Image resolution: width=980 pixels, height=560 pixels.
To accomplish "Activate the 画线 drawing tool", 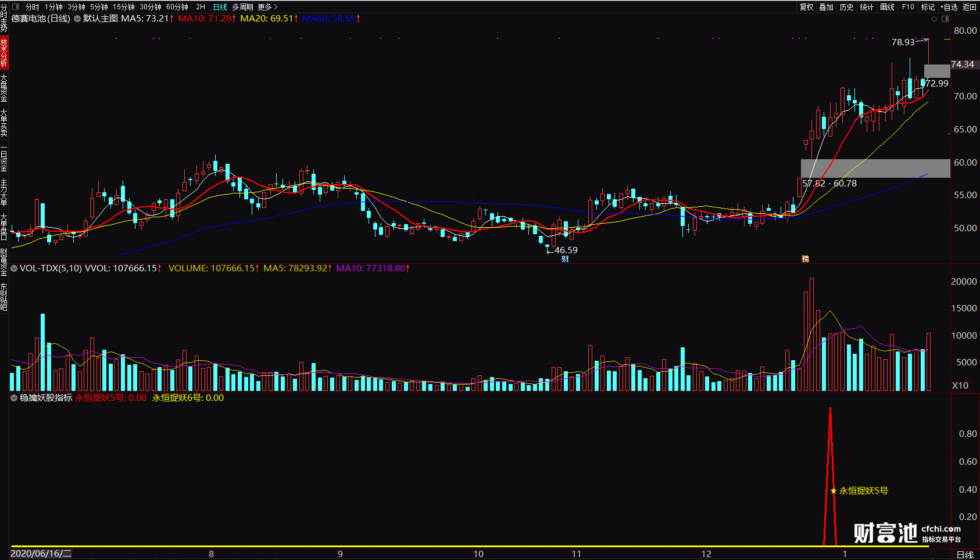I will click(x=888, y=7).
